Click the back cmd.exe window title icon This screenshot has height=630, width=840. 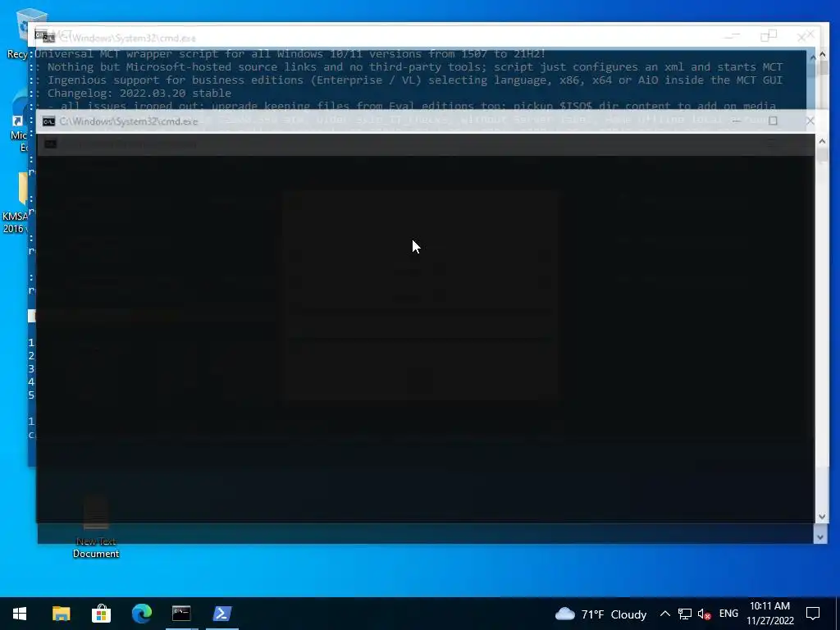tap(47, 37)
